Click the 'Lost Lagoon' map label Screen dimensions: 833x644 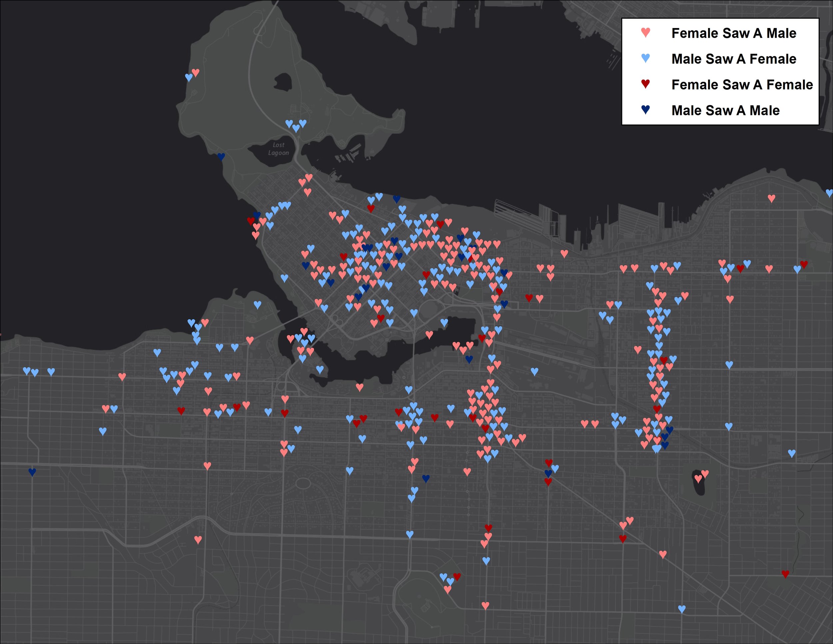tap(279, 149)
